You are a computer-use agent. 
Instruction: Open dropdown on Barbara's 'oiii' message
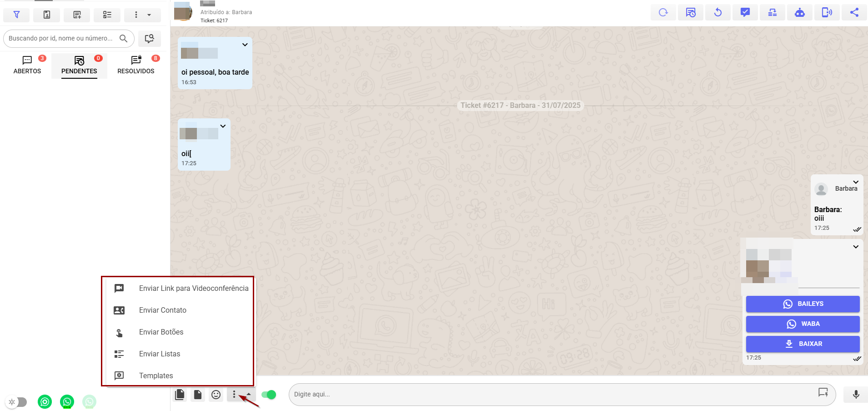coord(856,182)
